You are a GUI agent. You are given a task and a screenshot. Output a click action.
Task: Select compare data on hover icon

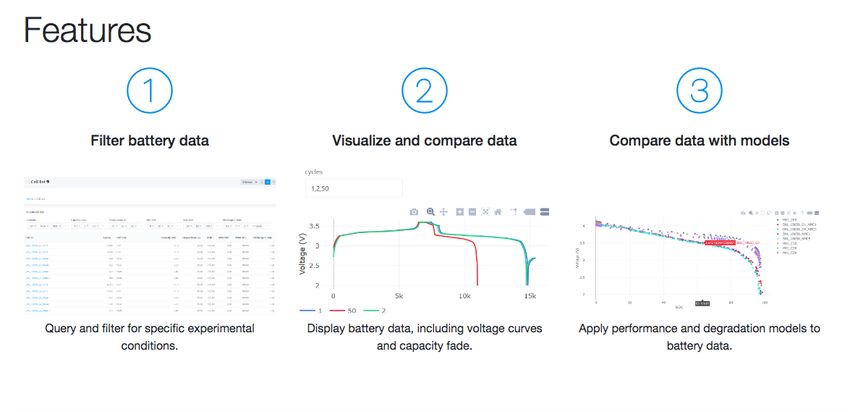coord(544,212)
